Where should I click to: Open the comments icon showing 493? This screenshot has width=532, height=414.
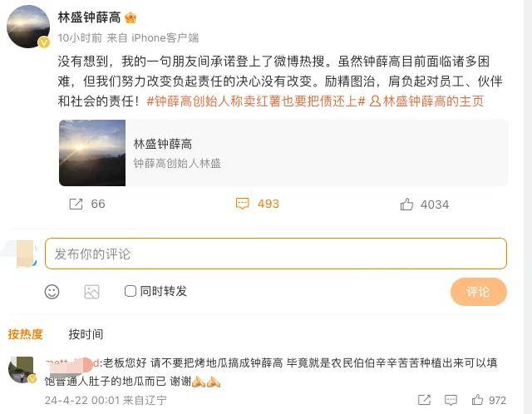(x=243, y=204)
